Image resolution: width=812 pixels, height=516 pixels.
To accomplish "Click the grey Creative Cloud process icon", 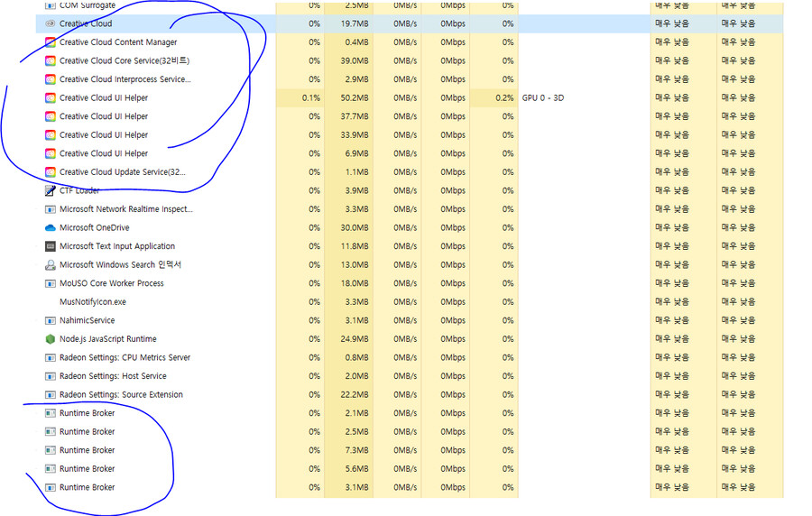I will click(51, 23).
